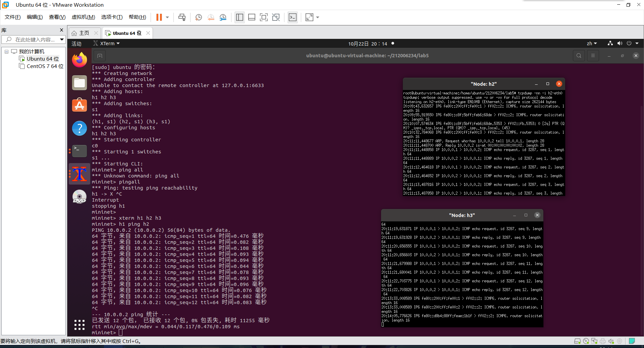
Task: Click 活动 Activities in the Ubuntu top bar
Action: [x=76, y=44]
